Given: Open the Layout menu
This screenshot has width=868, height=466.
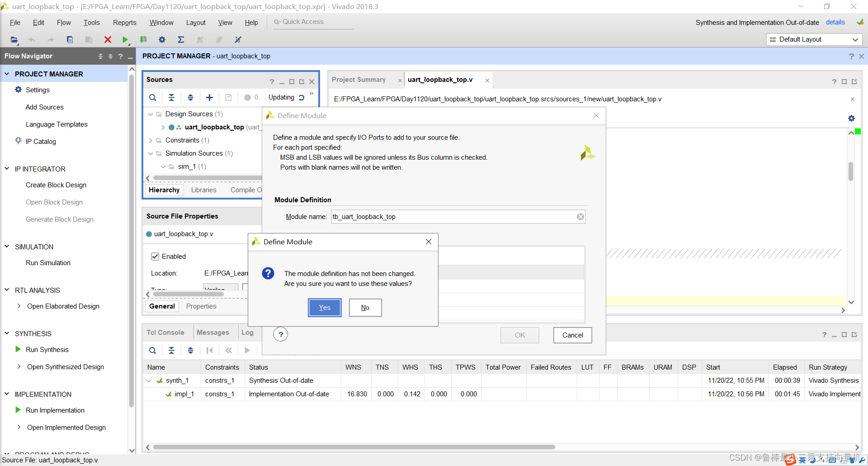Looking at the screenshot, I should [196, 23].
